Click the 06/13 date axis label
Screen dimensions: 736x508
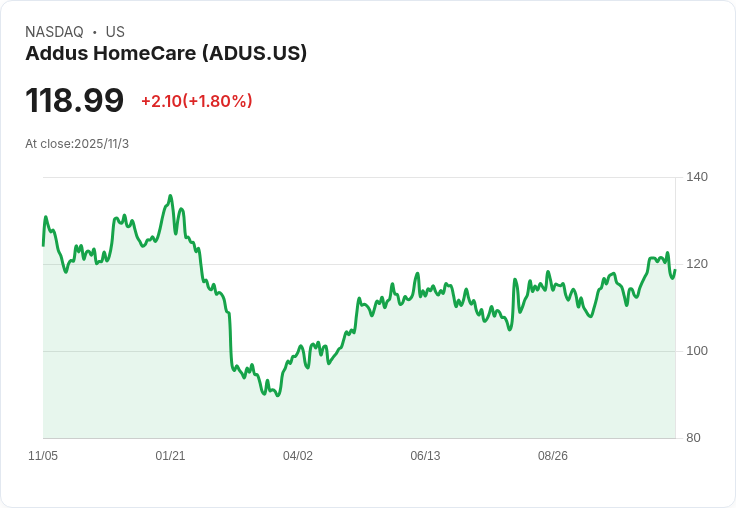tap(425, 456)
